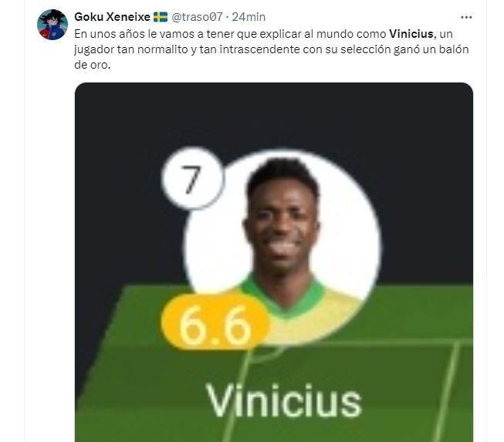Click the word 'intrascendente' in the tweet

click(262, 49)
